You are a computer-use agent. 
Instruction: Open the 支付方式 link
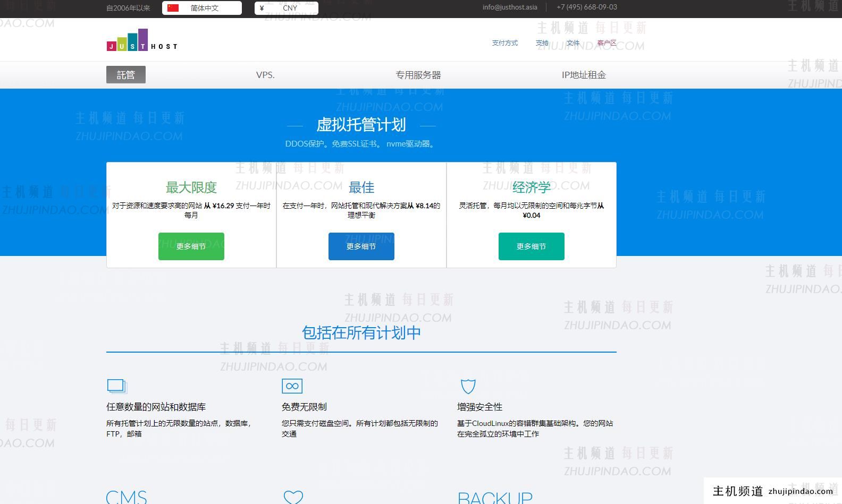tap(505, 43)
